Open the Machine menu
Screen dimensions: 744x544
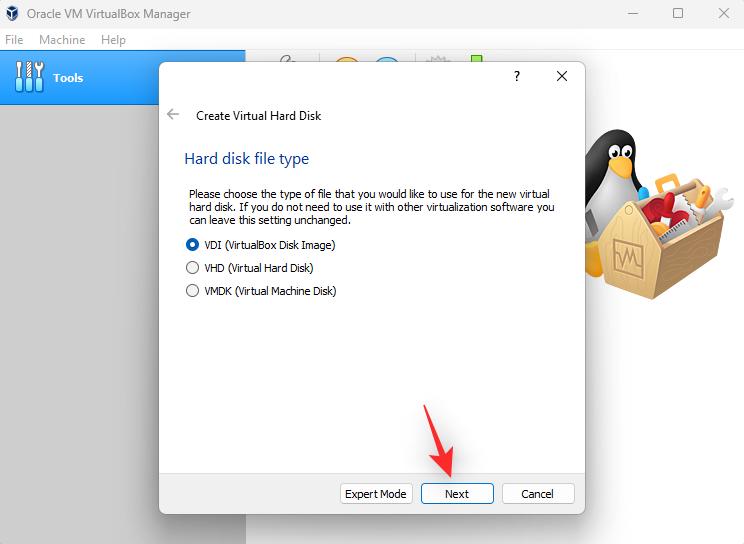click(x=62, y=40)
